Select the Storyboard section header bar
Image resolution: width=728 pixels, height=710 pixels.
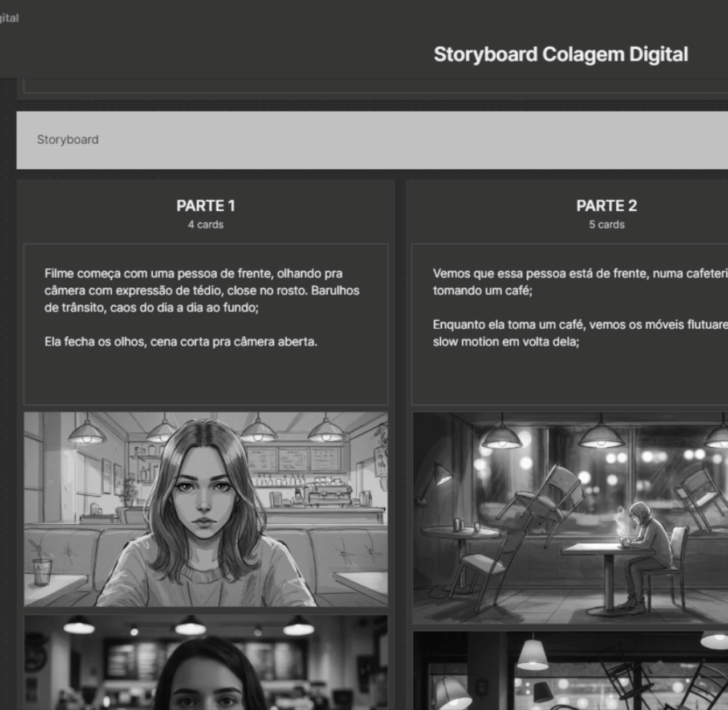click(372, 140)
